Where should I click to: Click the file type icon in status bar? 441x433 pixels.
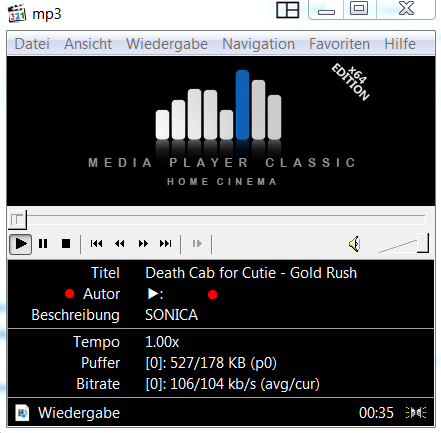tap(22, 413)
